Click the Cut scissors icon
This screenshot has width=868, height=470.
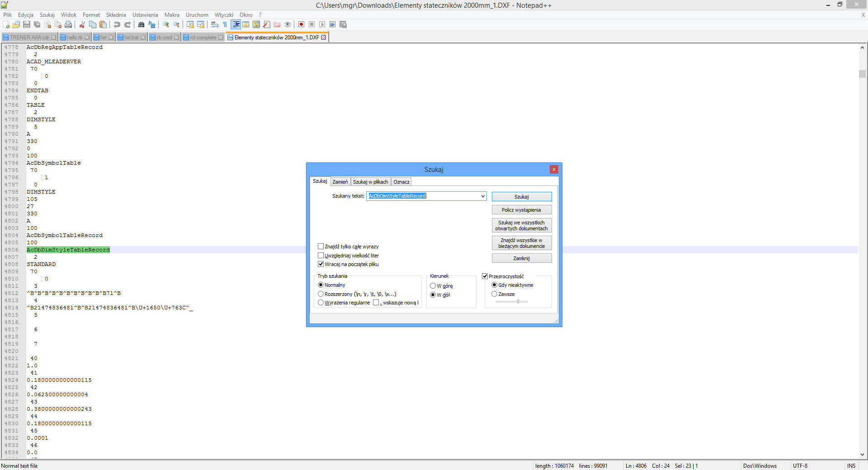pos(82,24)
